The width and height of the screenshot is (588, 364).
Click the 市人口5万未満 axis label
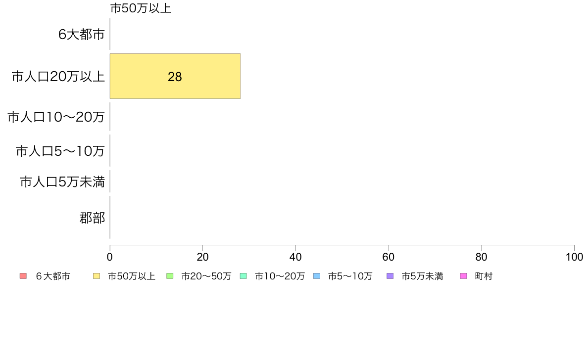(62, 182)
